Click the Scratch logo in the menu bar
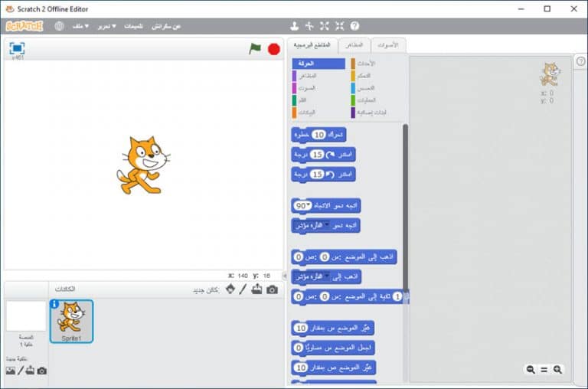588x389 pixels. pos(24,26)
